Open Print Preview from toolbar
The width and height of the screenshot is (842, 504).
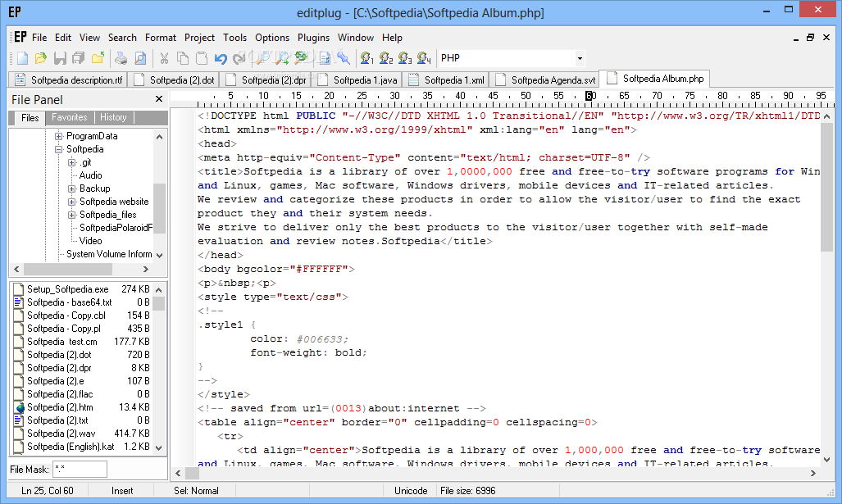pos(140,58)
